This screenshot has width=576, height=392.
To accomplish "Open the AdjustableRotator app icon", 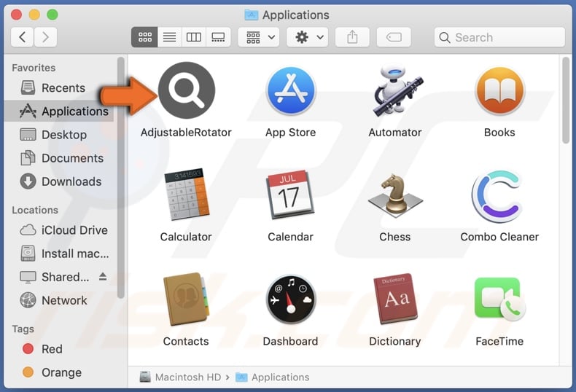I will 187,90.
